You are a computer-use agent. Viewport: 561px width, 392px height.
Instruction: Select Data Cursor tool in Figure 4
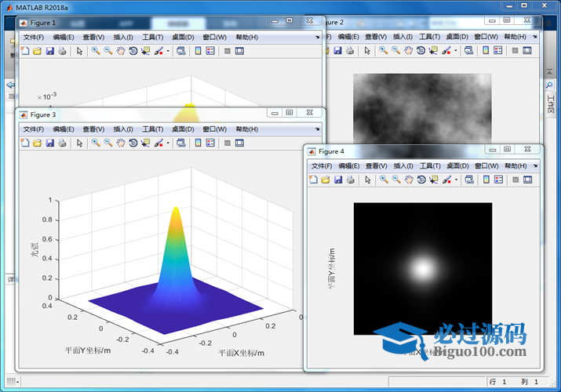[x=434, y=180]
